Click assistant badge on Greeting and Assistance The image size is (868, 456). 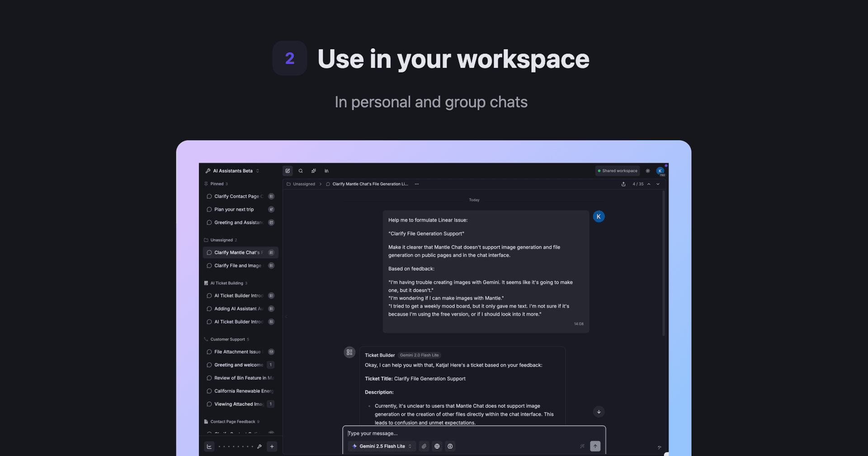271,223
